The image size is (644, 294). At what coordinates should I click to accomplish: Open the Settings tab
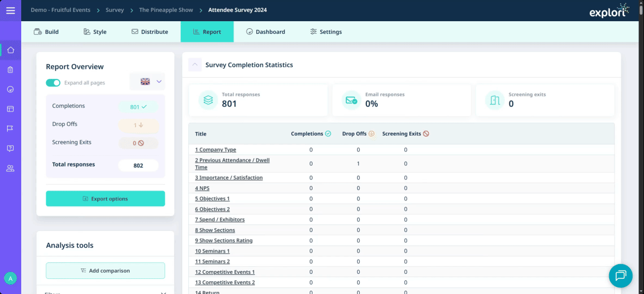326,32
